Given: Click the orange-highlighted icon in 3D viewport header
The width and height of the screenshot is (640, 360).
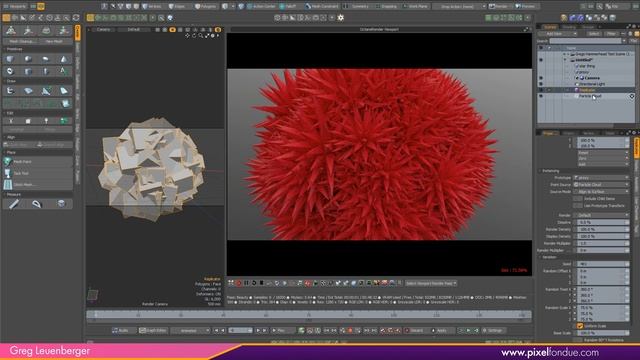Looking at the screenshot, I should coord(172,30).
